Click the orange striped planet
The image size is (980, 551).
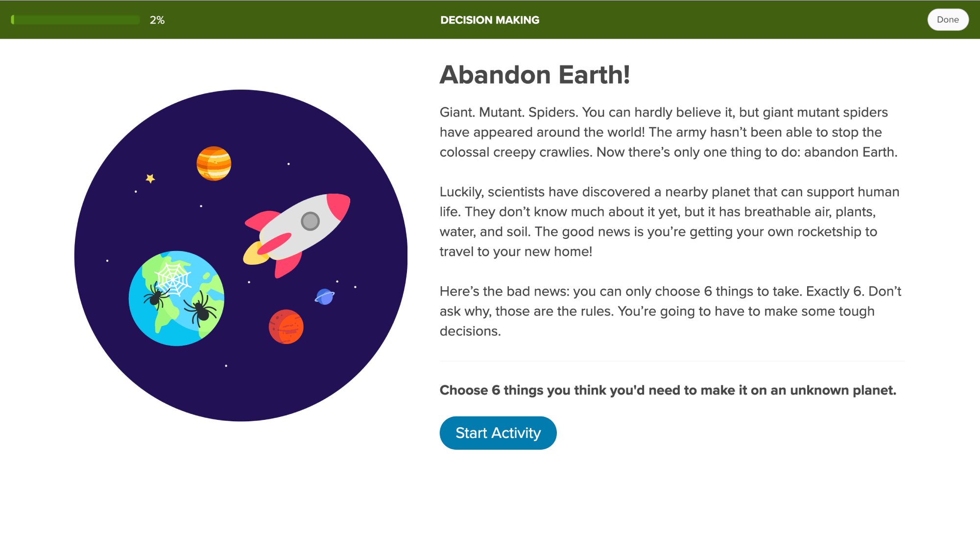[x=214, y=163]
